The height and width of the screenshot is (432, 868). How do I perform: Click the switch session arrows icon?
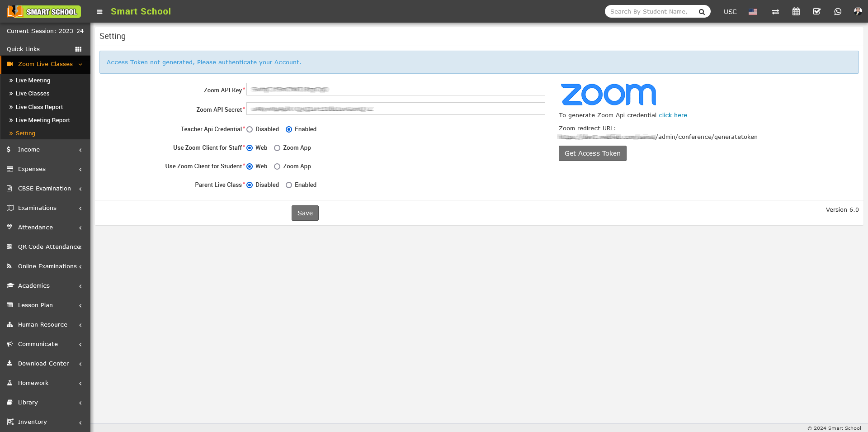click(x=775, y=12)
